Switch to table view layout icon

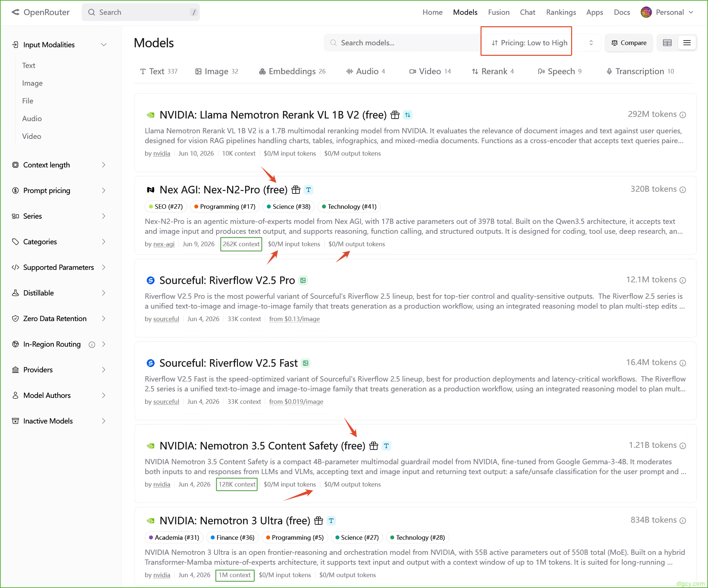[667, 43]
